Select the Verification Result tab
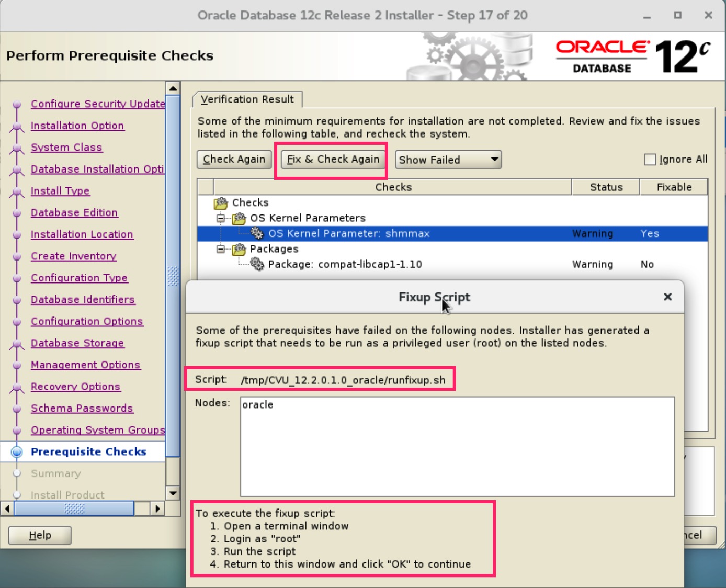The image size is (726, 588). pyautogui.click(x=247, y=99)
